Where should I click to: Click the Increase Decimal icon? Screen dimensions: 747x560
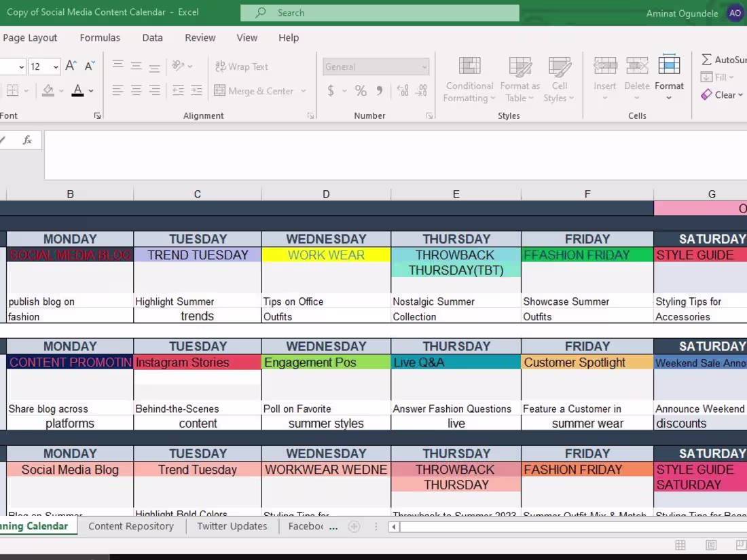coord(401,89)
